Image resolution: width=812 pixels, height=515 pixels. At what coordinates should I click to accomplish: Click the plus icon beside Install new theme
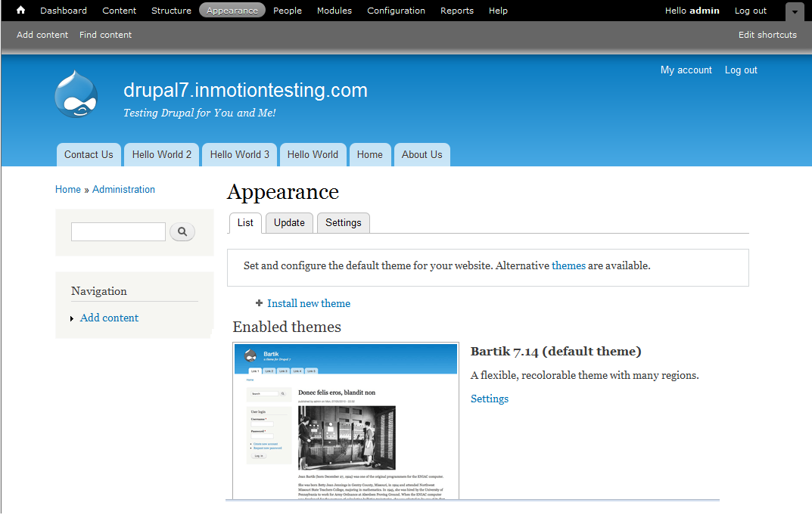pyautogui.click(x=260, y=302)
